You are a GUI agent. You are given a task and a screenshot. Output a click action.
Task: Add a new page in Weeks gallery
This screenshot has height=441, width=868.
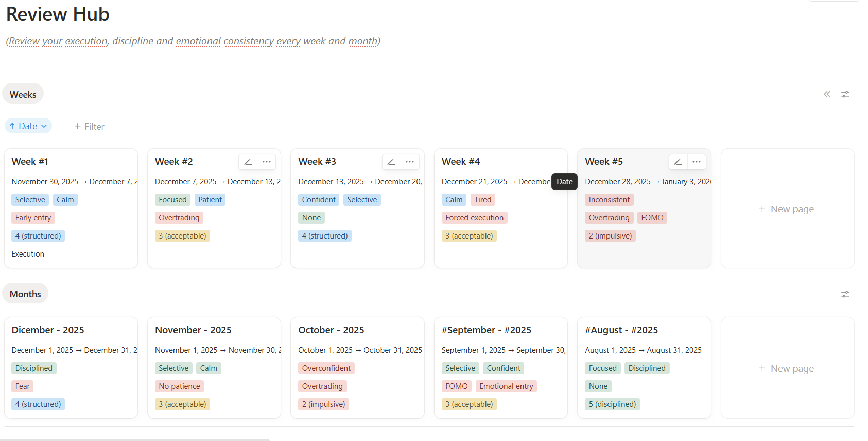[787, 209]
